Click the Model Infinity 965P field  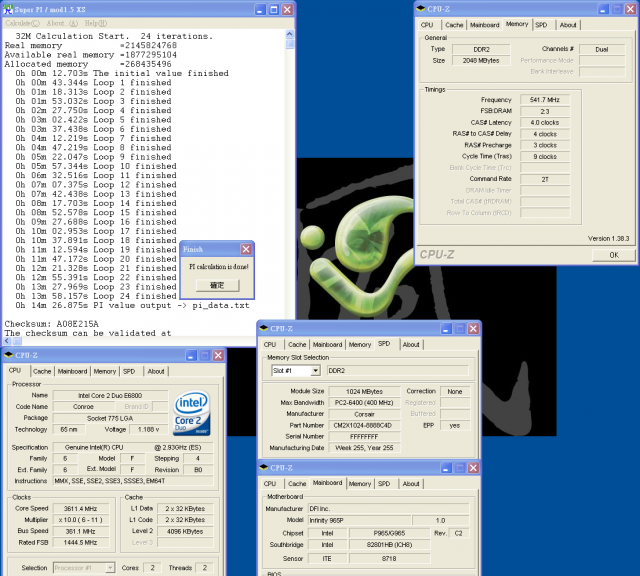pyautogui.click(x=359, y=520)
